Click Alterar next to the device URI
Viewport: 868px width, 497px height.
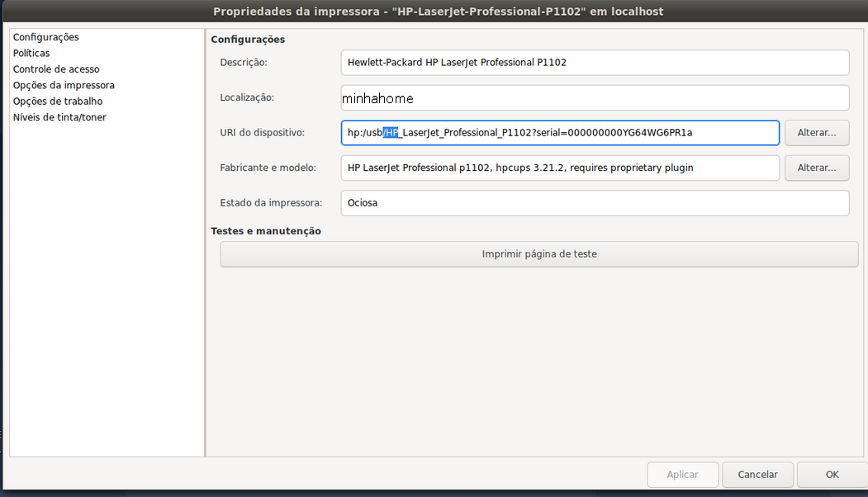(x=817, y=133)
